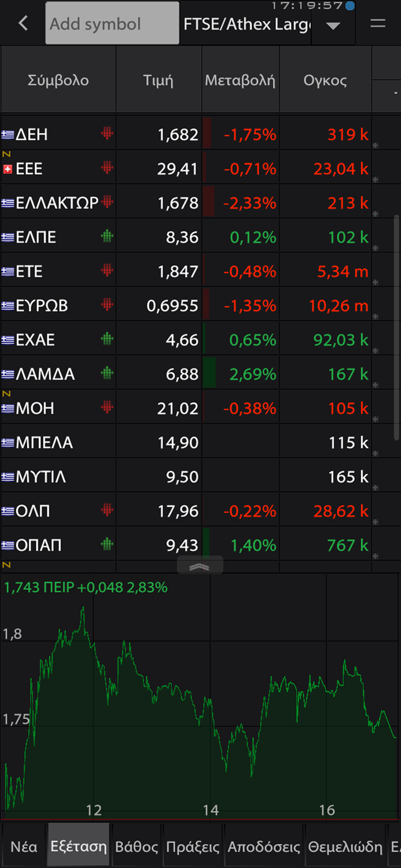Viewport: 401px width, 868px height.
Task: Toggle the orange N marker above MOH
Action: click(5, 393)
